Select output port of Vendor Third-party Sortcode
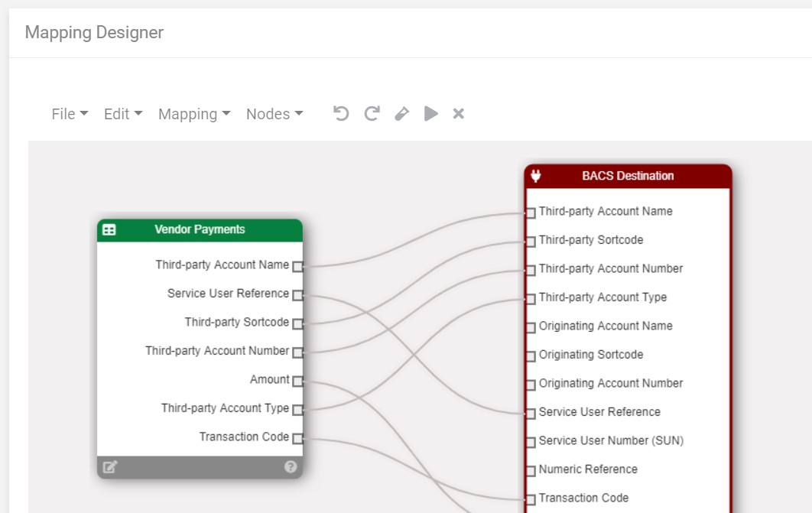Viewport: 812px width, 513px height. 297,324
